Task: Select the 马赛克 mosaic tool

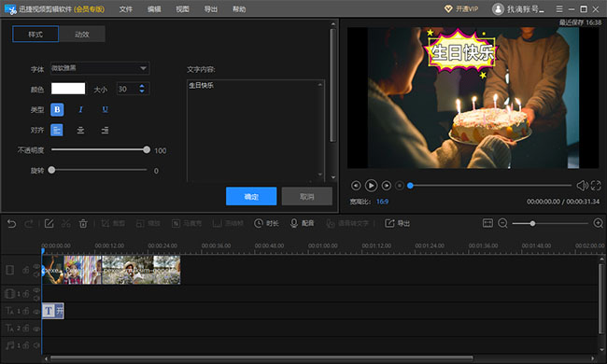Action: (x=187, y=224)
